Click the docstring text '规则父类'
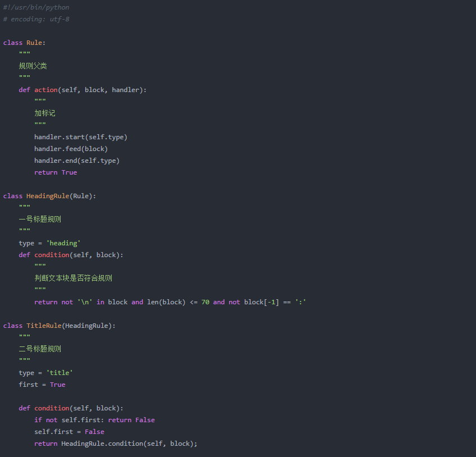This screenshot has width=476, height=457. [x=33, y=66]
